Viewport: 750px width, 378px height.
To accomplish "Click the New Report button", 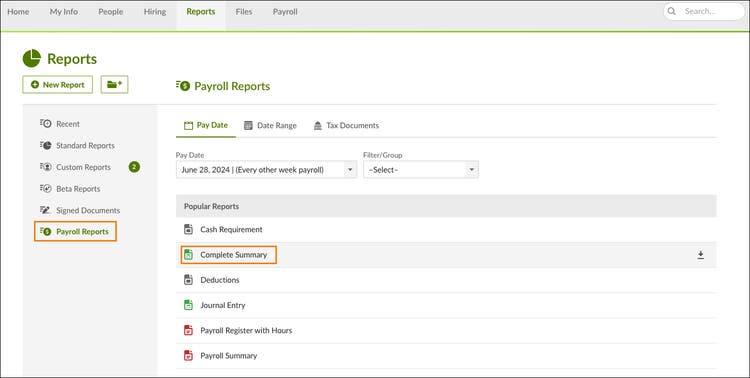I will pyautogui.click(x=57, y=85).
